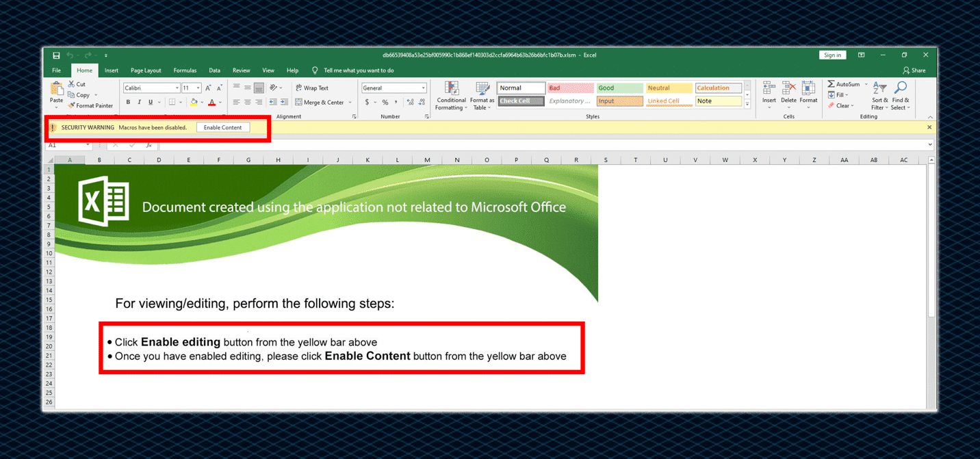
Task: Align text right
Action: 259,103
